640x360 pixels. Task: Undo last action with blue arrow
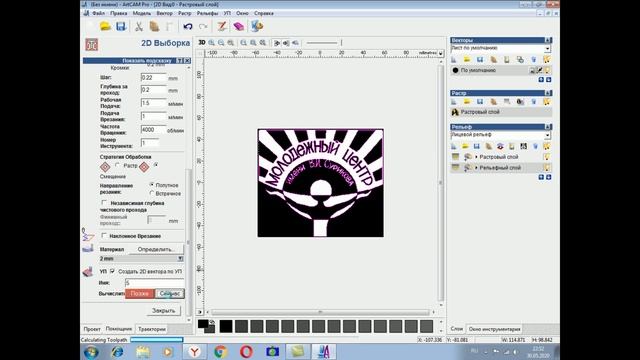(188, 27)
